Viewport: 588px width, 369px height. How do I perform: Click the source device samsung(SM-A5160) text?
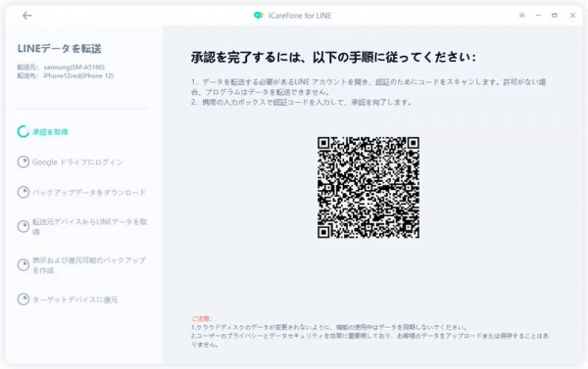73,68
